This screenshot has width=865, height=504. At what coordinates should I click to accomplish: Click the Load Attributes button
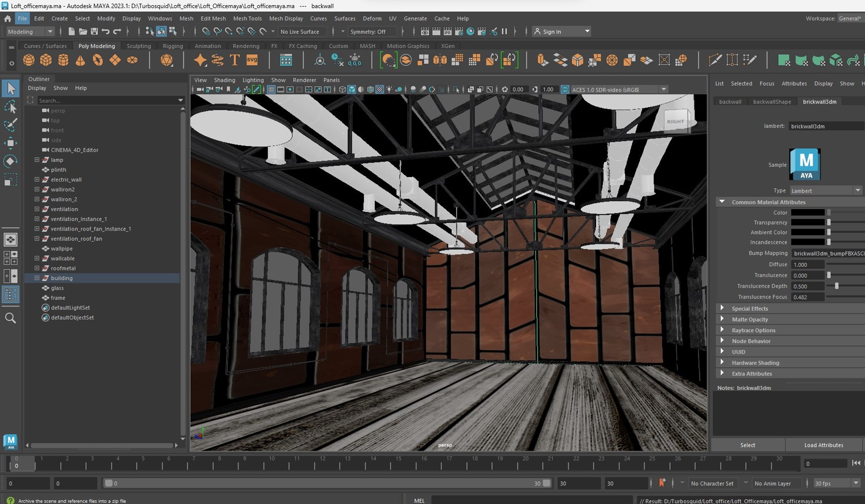coord(823,445)
